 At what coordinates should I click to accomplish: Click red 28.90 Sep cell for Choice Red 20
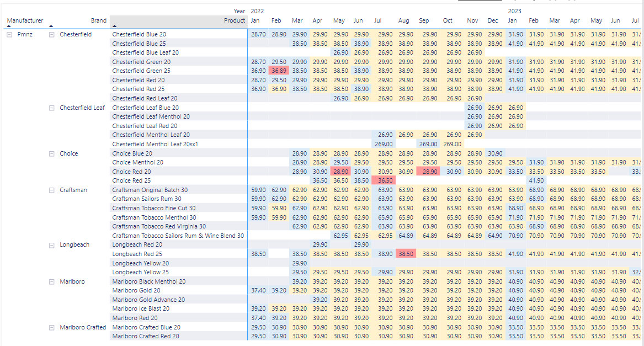tap(428, 172)
